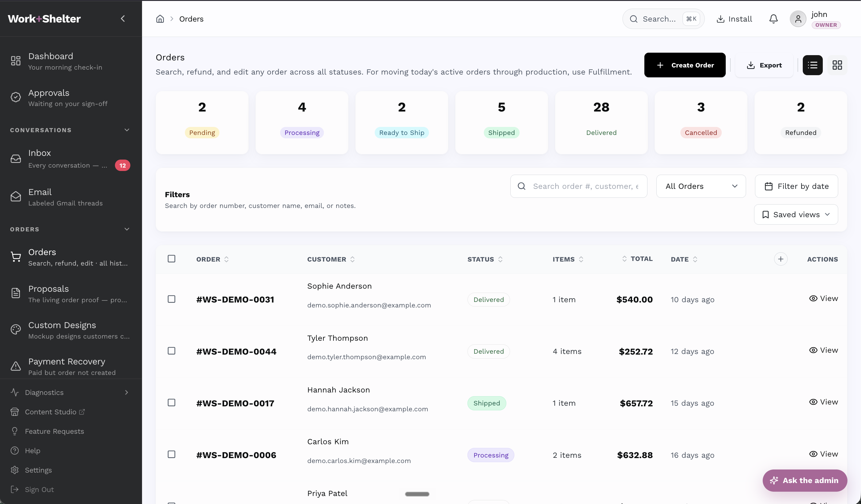
Task: Click demo.tyler.thompson@example.com email
Action: [366, 357]
